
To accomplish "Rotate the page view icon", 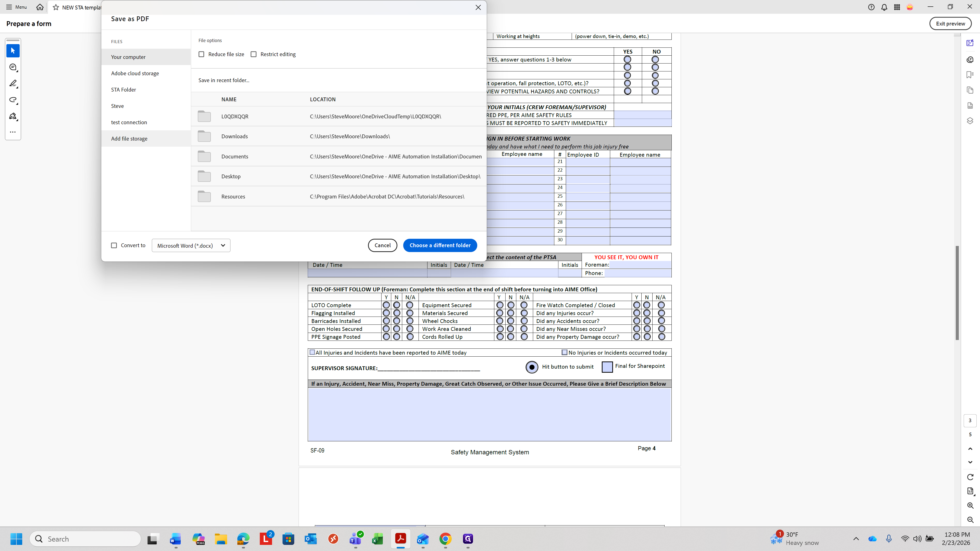I will click(970, 477).
